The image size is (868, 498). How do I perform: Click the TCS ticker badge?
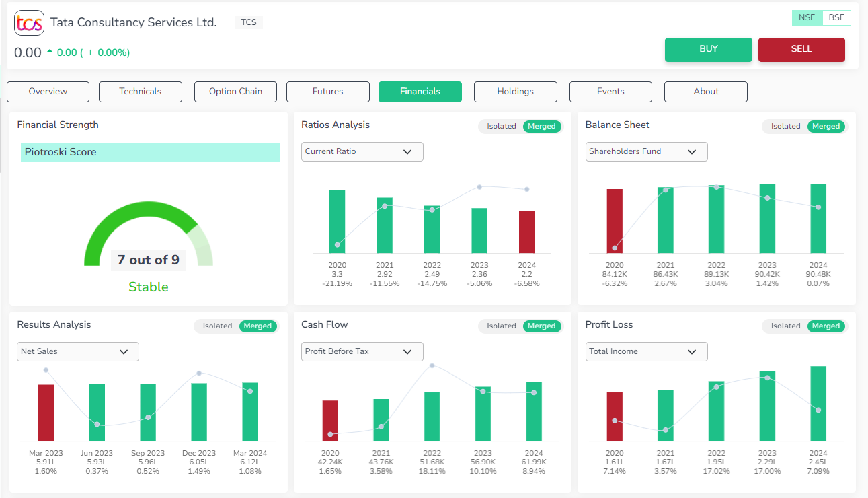pos(249,22)
